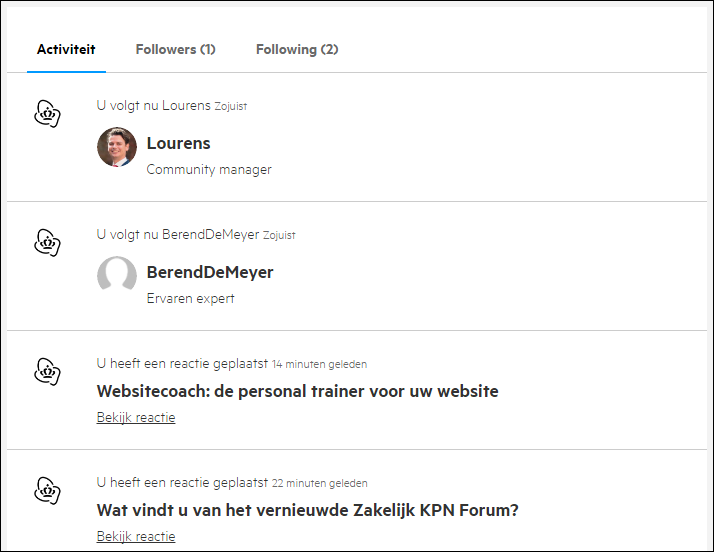Open the Lourens profile name link
This screenshot has width=714, height=552.
(178, 143)
